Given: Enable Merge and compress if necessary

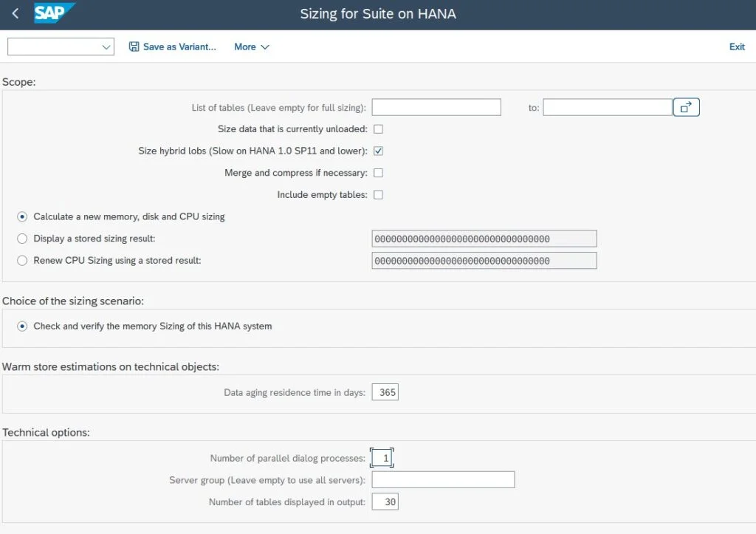Looking at the screenshot, I should [379, 173].
